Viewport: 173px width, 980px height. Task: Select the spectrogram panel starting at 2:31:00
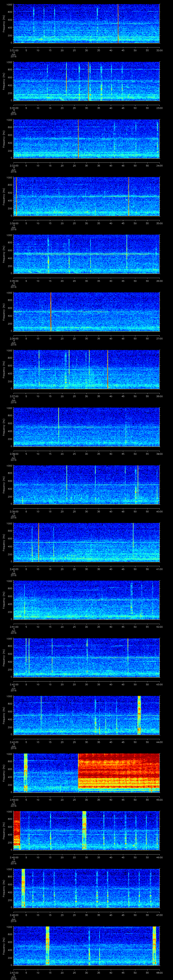click(86, 24)
